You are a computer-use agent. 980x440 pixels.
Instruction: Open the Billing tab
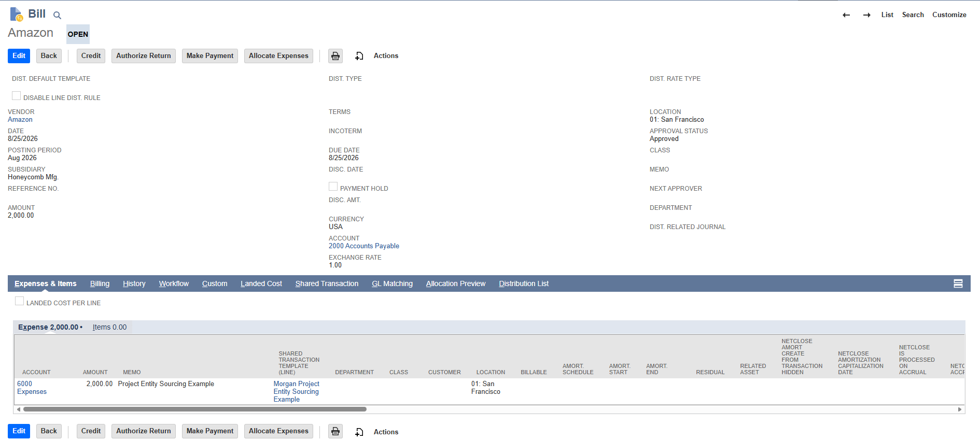click(100, 283)
